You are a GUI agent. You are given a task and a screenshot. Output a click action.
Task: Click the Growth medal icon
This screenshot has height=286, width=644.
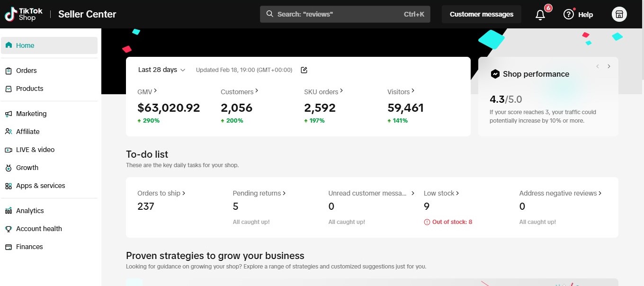coord(9,168)
